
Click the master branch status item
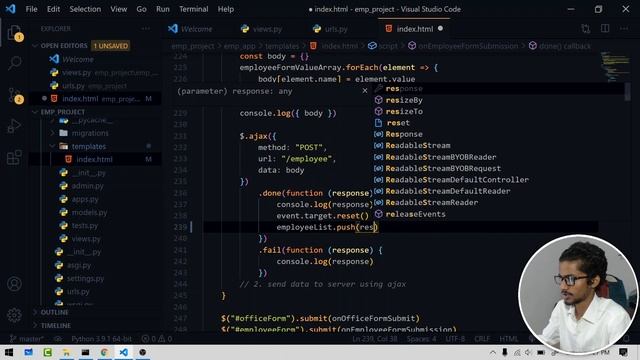click(x=26, y=339)
